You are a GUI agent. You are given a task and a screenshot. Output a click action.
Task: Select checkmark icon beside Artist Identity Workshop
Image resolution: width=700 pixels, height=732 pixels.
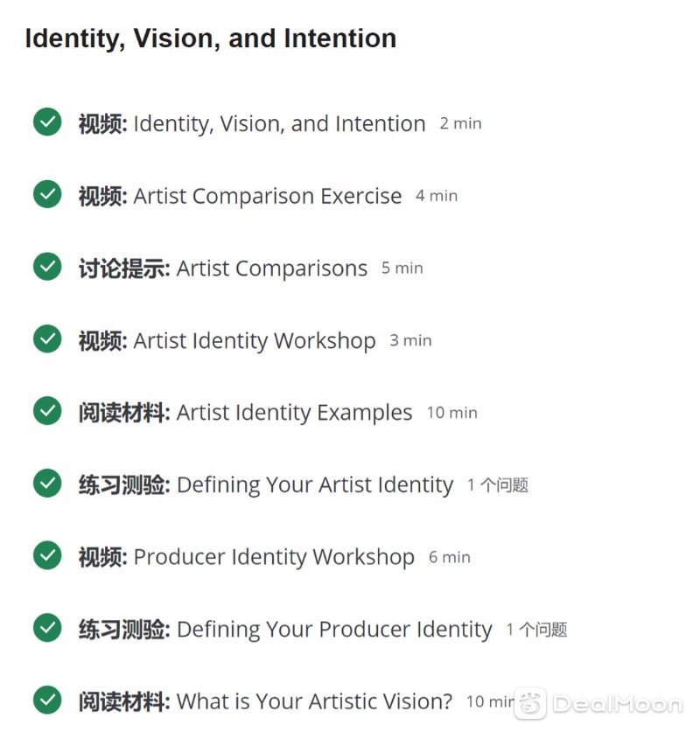point(47,338)
